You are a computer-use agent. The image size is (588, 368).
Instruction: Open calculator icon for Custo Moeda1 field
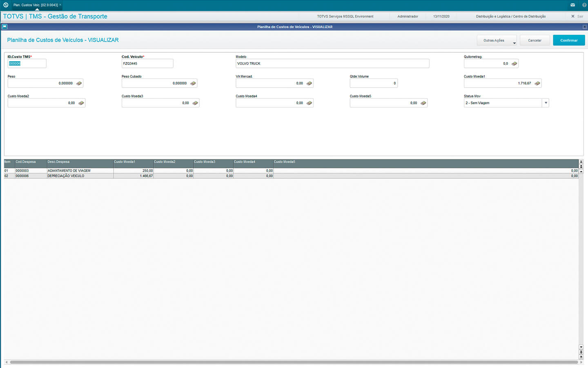tap(537, 83)
